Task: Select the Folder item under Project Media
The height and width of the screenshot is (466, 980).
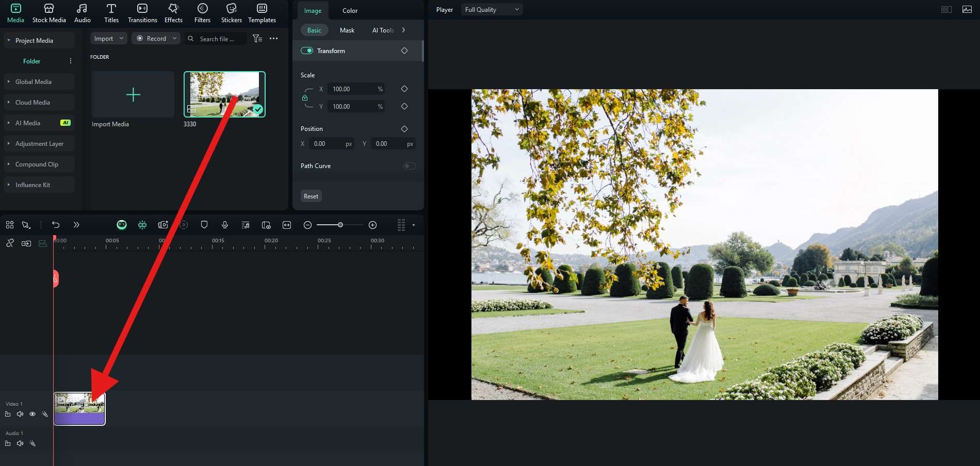Action: pyautogui.click(x=31, y=61)
